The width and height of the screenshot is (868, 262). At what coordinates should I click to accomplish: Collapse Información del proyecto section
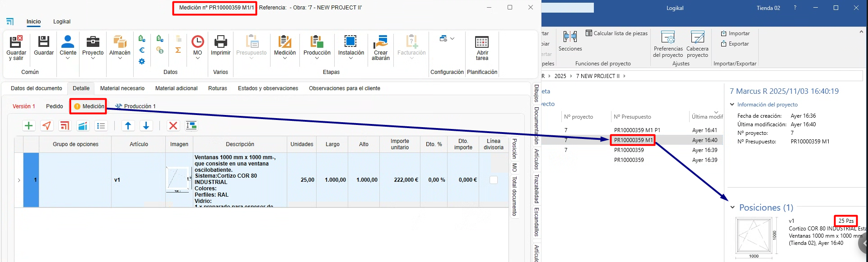tap(732, 105)
